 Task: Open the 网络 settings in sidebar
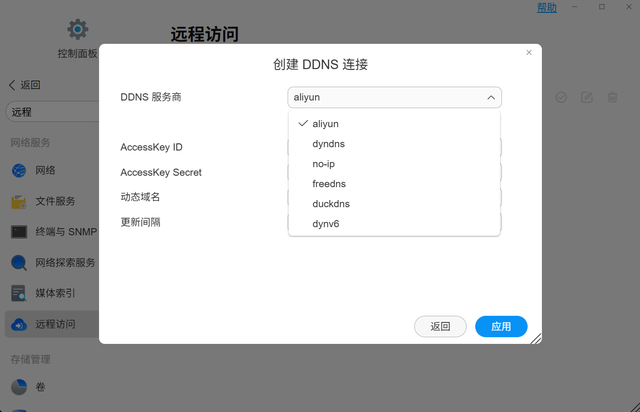coord(45,171)
